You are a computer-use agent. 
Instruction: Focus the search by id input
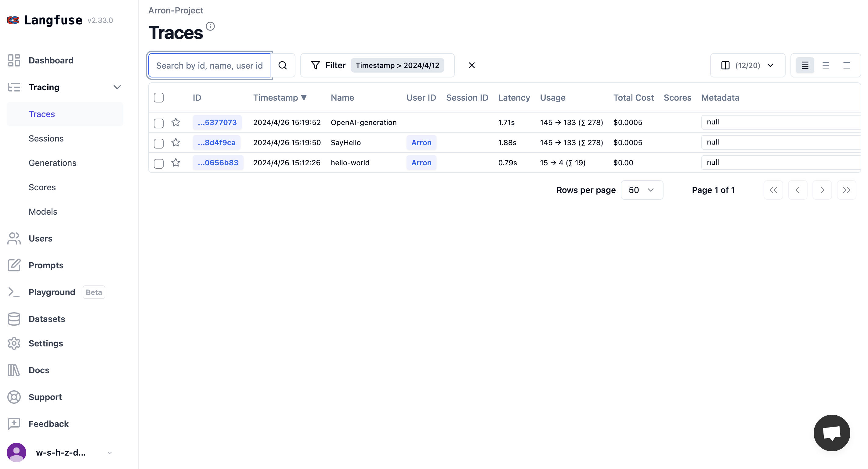click(x=209, y=65)
